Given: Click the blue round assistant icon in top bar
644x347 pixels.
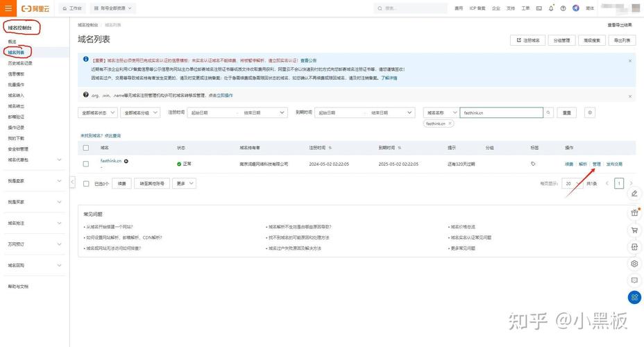Looking at the screenshot, I should [576, 8].
